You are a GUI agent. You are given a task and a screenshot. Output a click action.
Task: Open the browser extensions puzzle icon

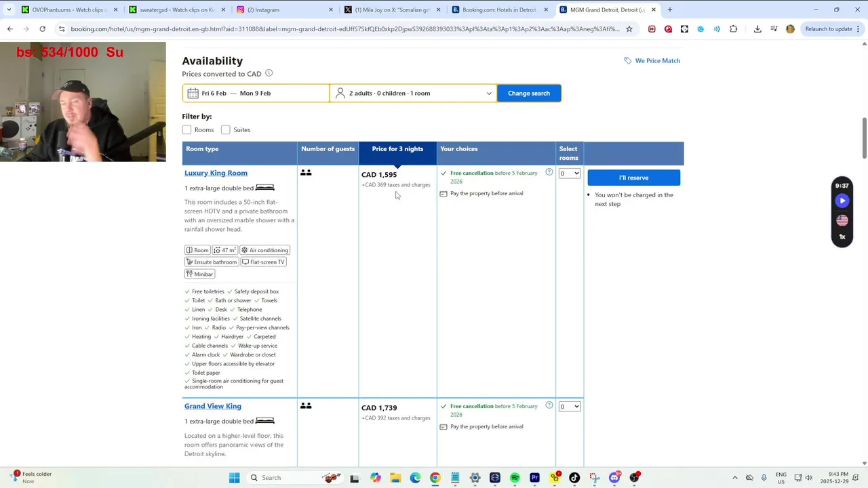(733, 29)
